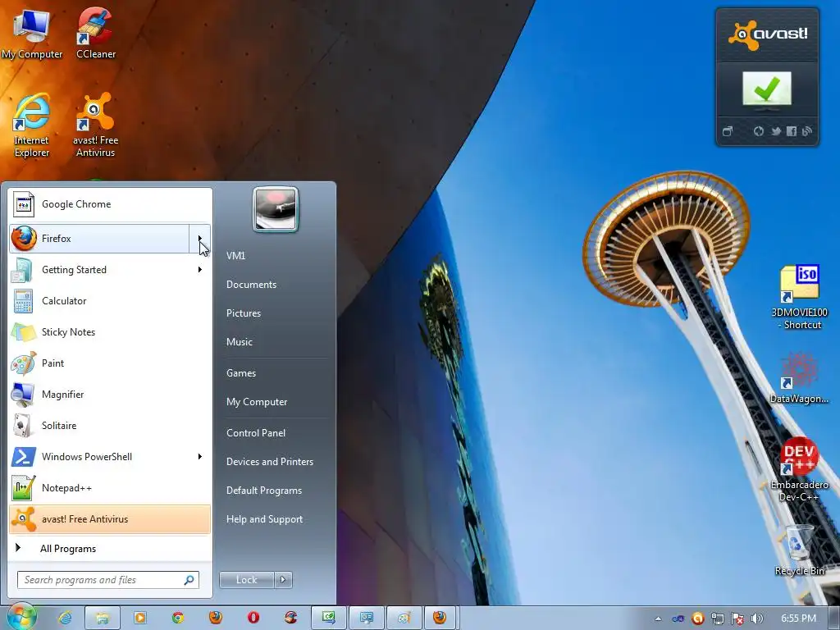Click the refresh icon on avast! gadget

coord(759,131)
